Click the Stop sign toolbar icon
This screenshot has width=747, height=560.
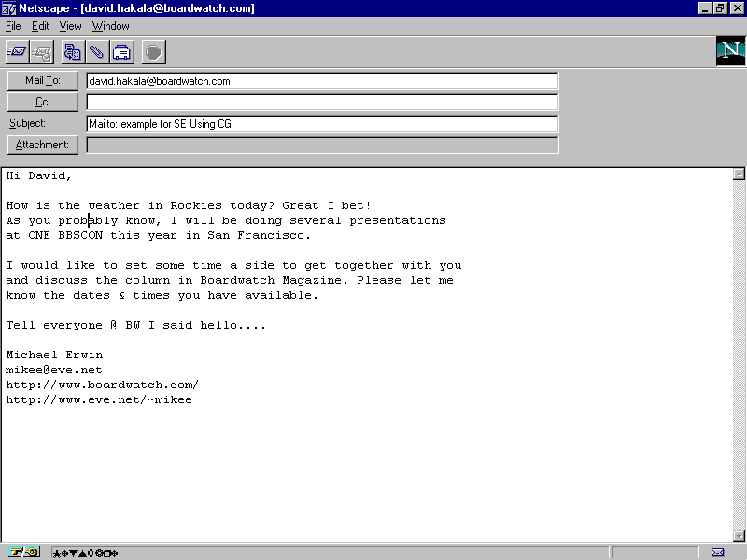(x=154, y=51)
